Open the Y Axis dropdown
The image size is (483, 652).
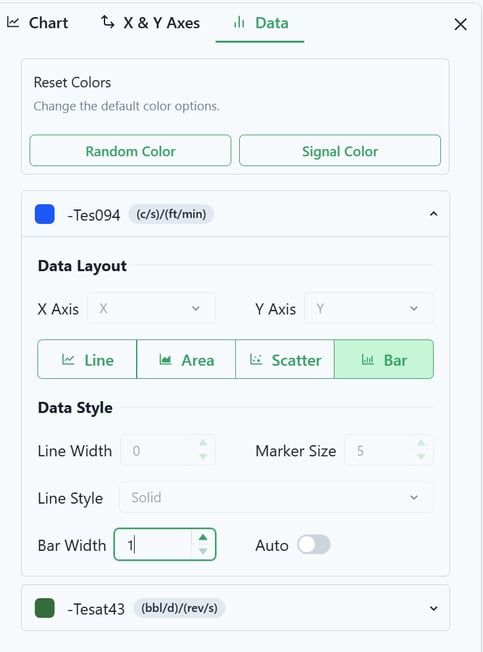(369, 309)
